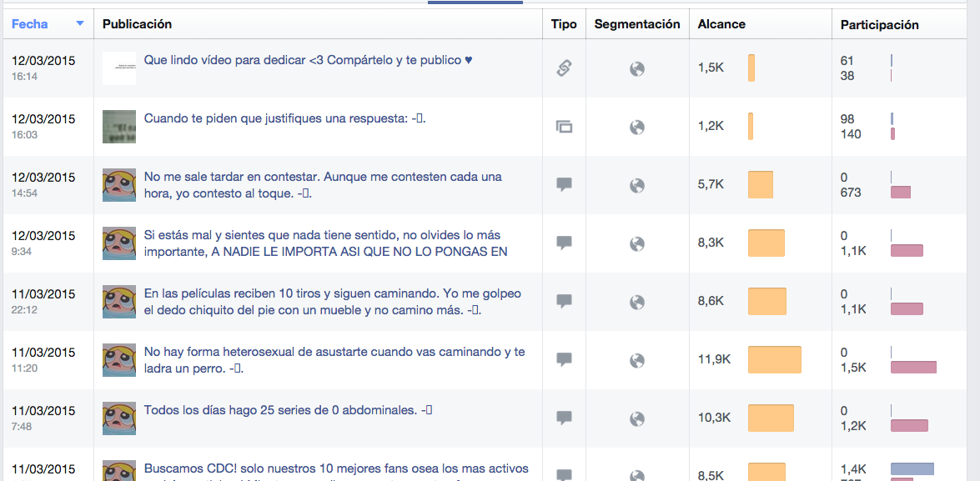
Task: Click the 1,2K participation bar
Action: point(909,425)
